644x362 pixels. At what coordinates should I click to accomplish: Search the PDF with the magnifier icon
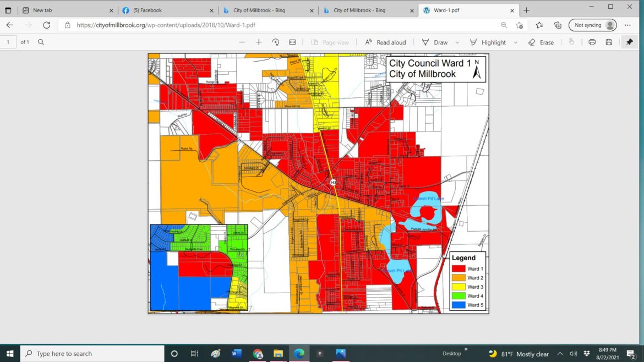(41, 42)
